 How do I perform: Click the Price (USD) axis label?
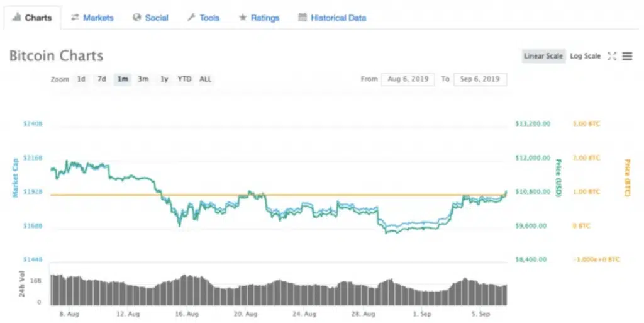[558, 178]
